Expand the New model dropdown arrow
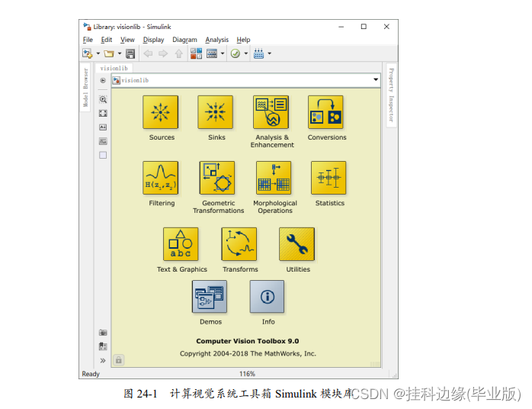The width and height of the screenshot is (532, 409). click(98, 53)
